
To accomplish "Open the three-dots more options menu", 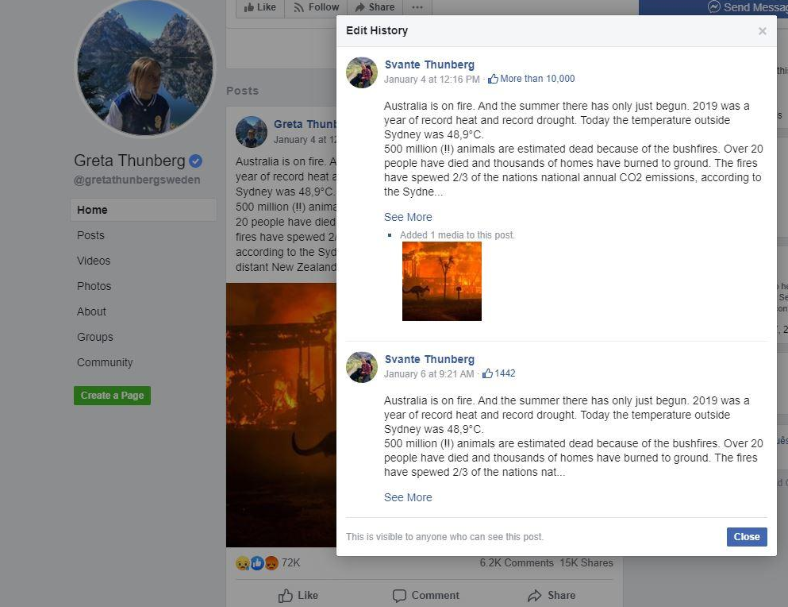I will (417, 8).
